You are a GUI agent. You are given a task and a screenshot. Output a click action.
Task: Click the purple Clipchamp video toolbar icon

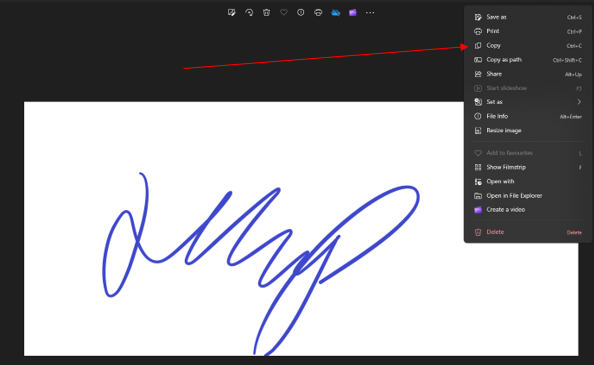[x=353, y=12]
